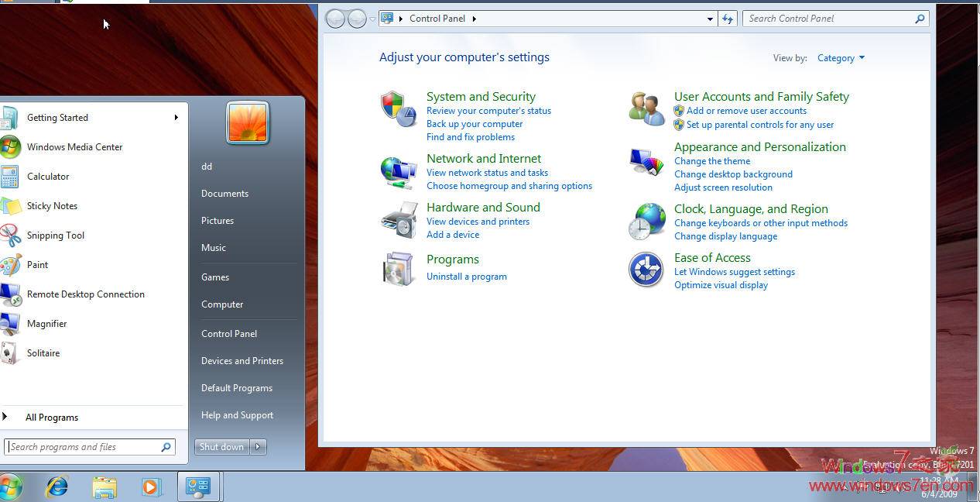Image resolution: width=980 pixels, height=502 pixels.
Task: Click the user account picture thumbnail
Action: pos(248,123)
